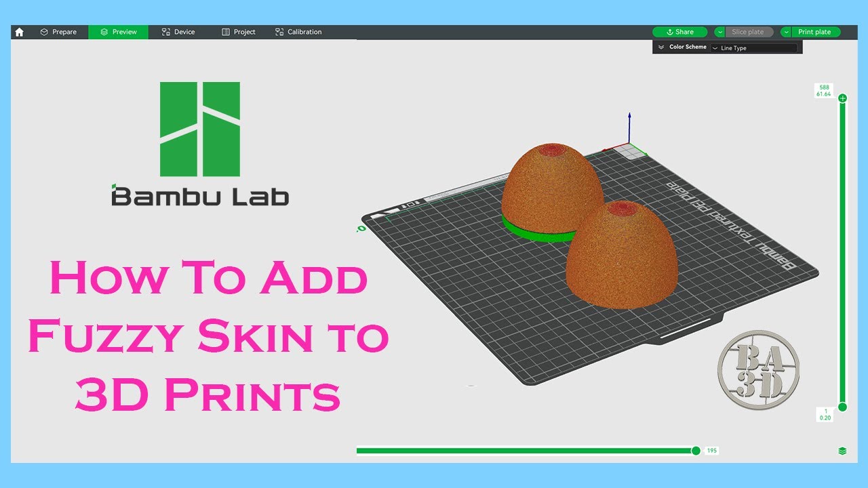Click the top handle of the layer slider
Viewport: 868px width, 488px height.
click(842, 98)
